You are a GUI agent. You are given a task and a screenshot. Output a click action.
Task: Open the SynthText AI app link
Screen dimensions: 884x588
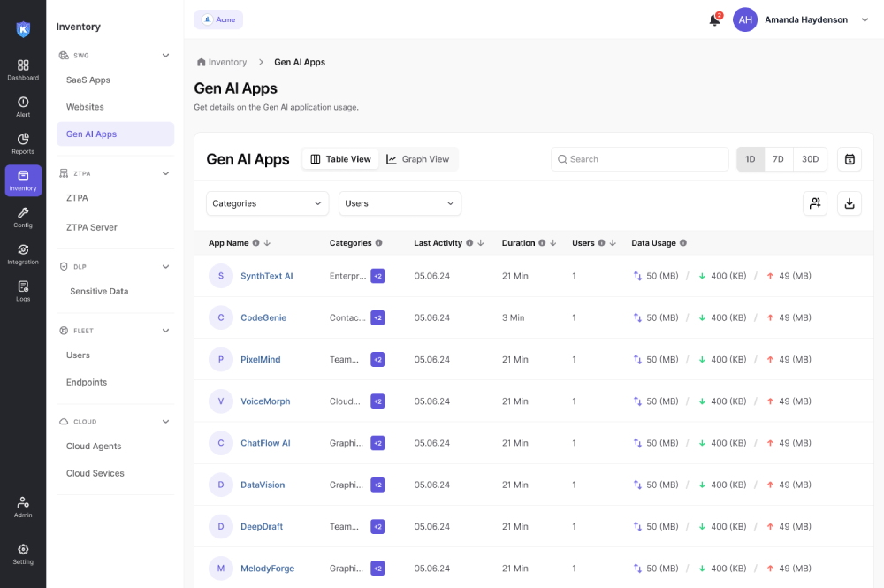(266, 276)
